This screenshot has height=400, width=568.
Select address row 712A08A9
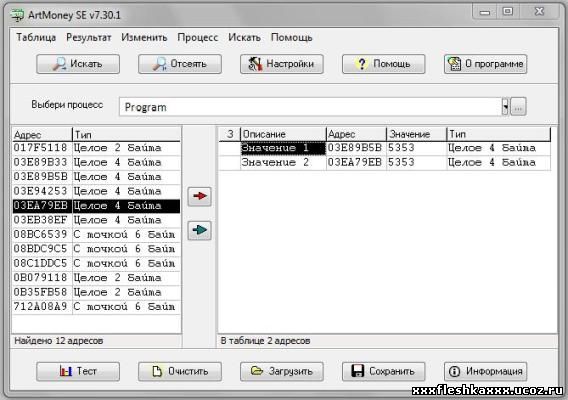coord(96,307)
